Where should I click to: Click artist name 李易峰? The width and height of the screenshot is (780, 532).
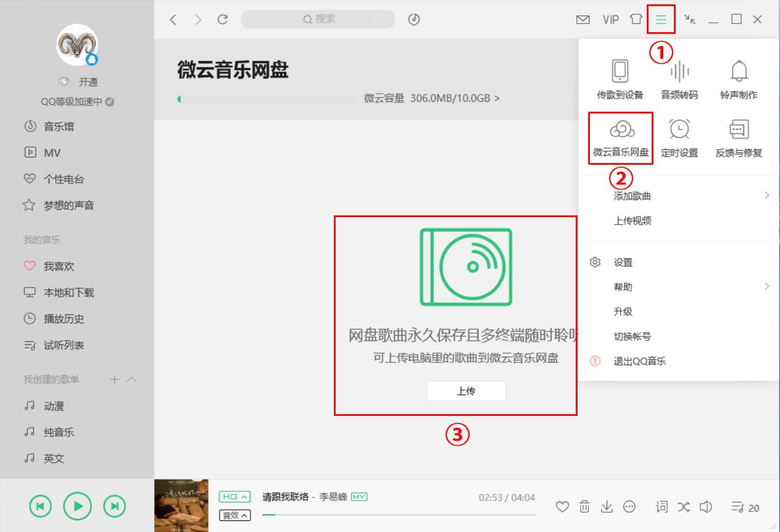tap(333, 497)
